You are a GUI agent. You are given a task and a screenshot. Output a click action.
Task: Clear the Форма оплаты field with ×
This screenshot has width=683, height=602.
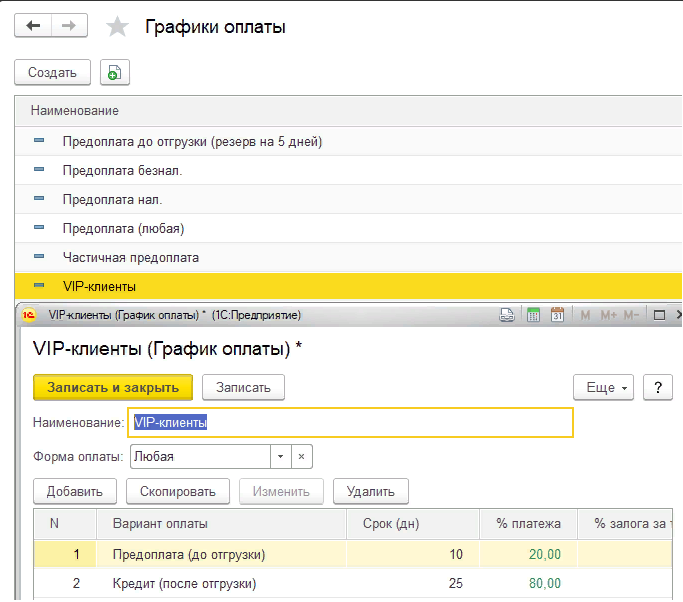click(x=301, y=456)
